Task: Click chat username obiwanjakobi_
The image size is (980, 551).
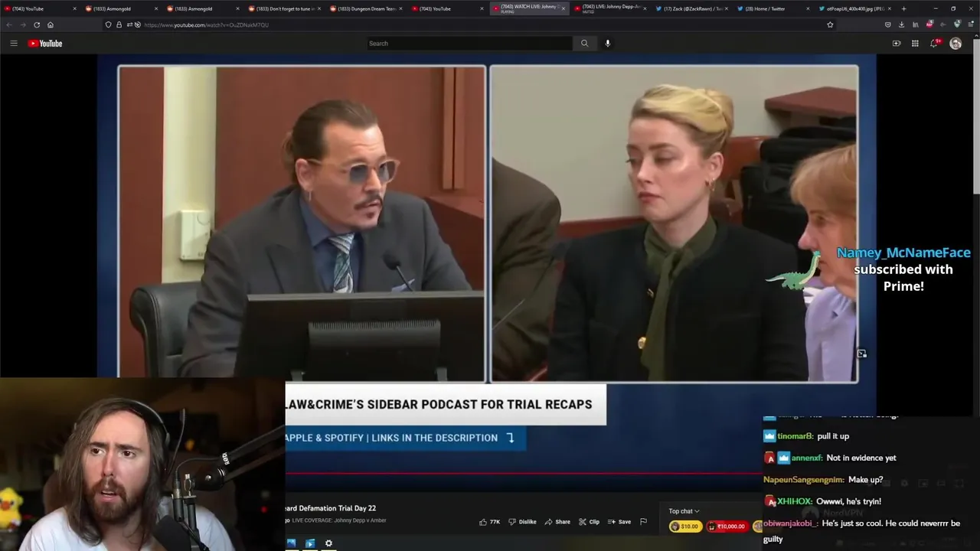Action: 791,523
